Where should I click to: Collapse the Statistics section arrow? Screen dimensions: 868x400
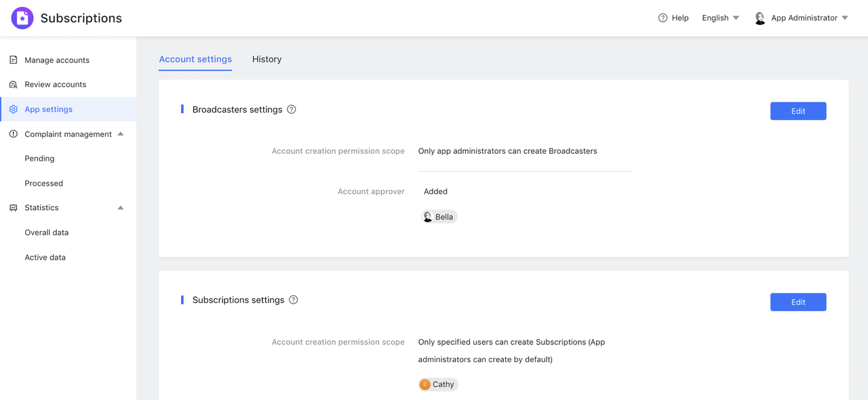pos(121,208)
